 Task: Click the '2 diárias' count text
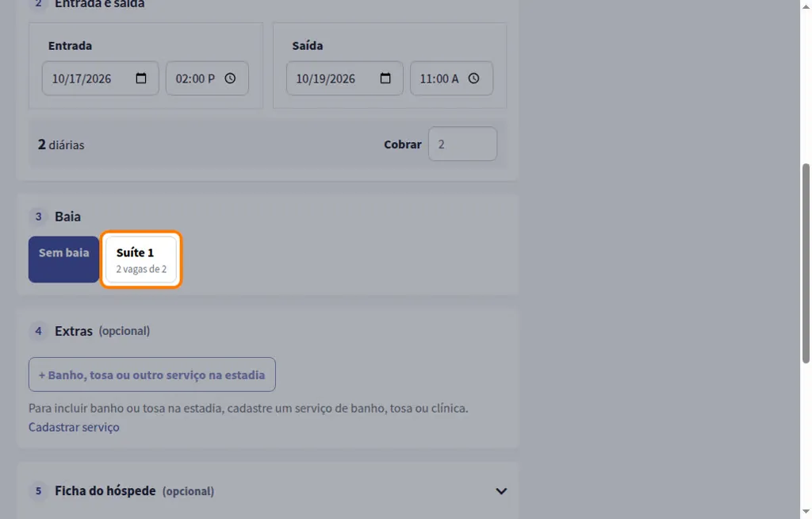pyautogui.click(x=61, y=144)
